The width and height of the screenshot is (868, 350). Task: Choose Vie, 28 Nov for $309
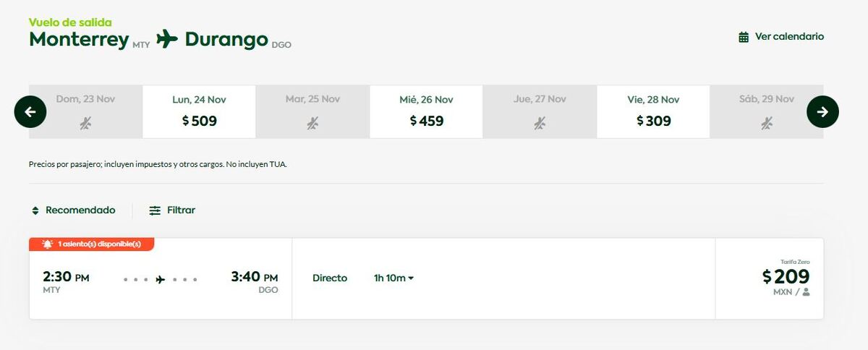(x=653, y=111)
